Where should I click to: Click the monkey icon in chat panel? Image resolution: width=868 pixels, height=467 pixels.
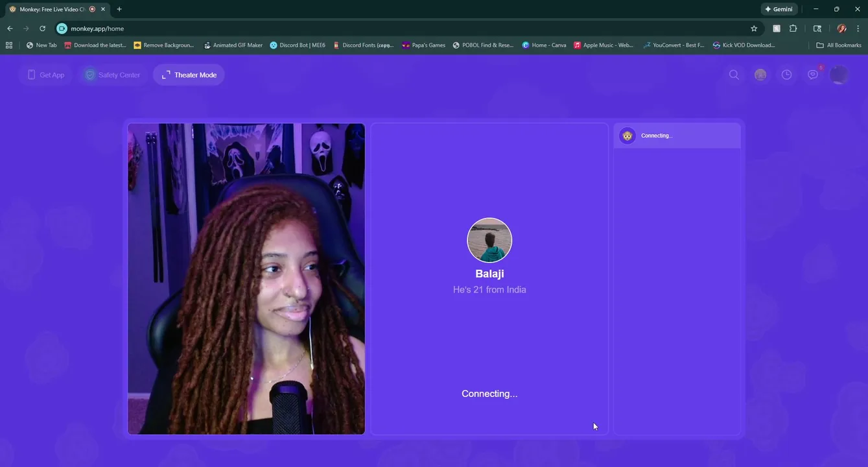627,136
